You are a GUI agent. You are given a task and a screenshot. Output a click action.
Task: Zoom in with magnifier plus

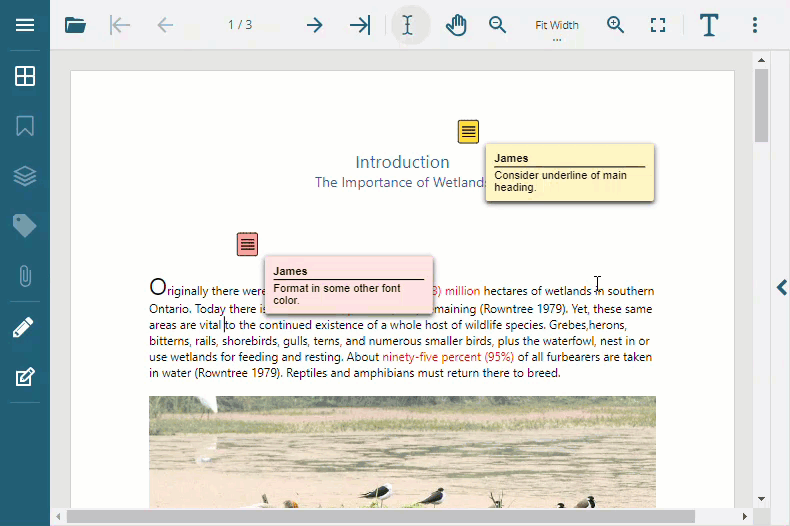615,25
